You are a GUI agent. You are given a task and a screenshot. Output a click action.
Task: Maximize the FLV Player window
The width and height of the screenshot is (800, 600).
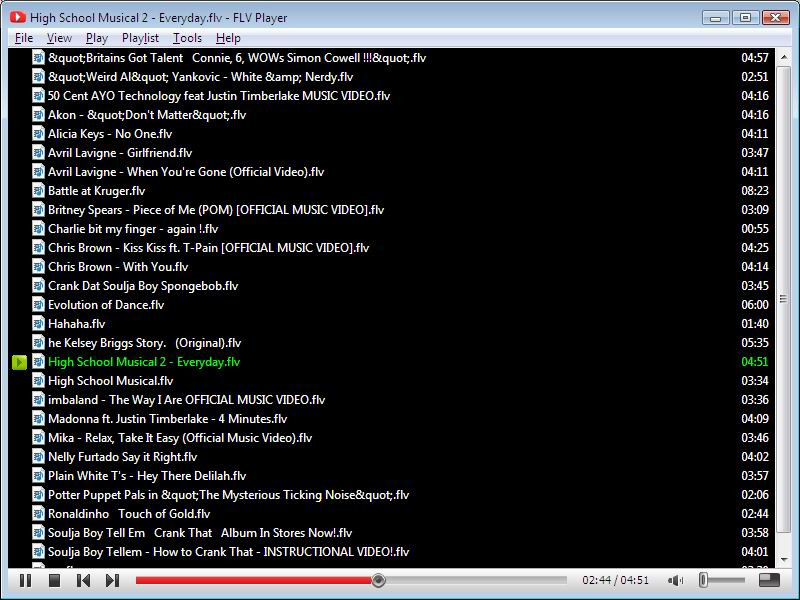point(745,18)
